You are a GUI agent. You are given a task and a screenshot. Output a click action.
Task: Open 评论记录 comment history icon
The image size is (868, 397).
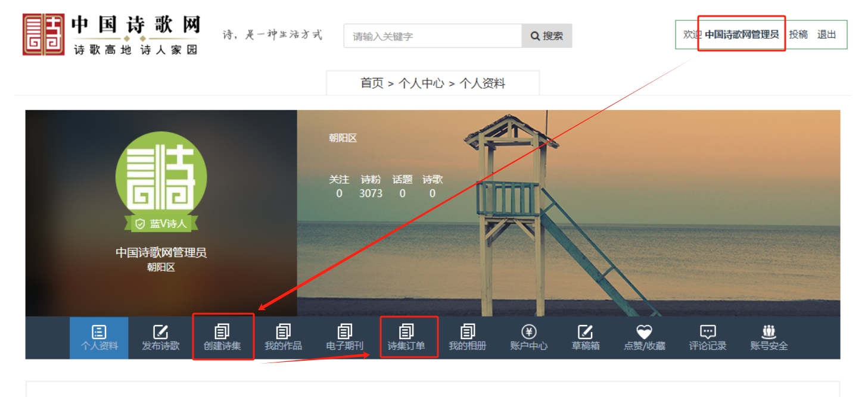click(x=708, y=332)
